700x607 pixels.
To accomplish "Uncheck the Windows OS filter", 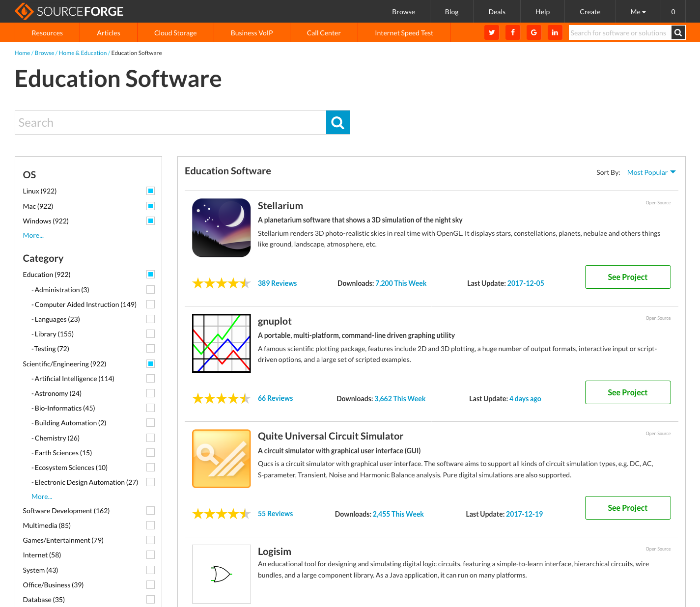I will tap(151, 221).
